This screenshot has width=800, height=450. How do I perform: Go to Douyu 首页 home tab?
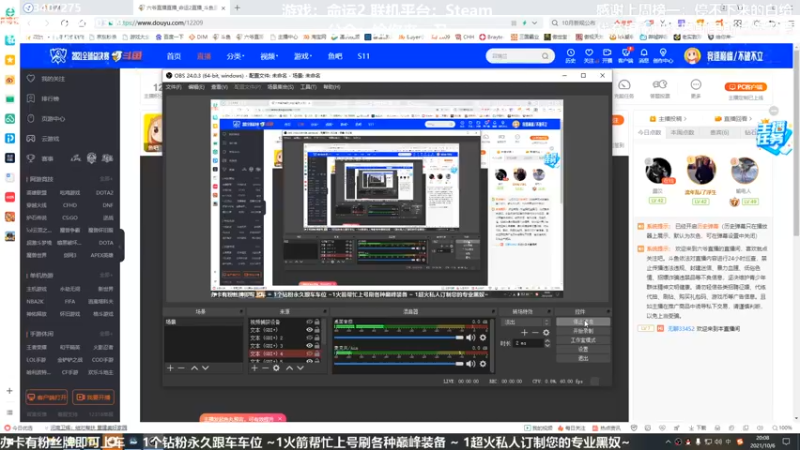(x=174, y=56)
